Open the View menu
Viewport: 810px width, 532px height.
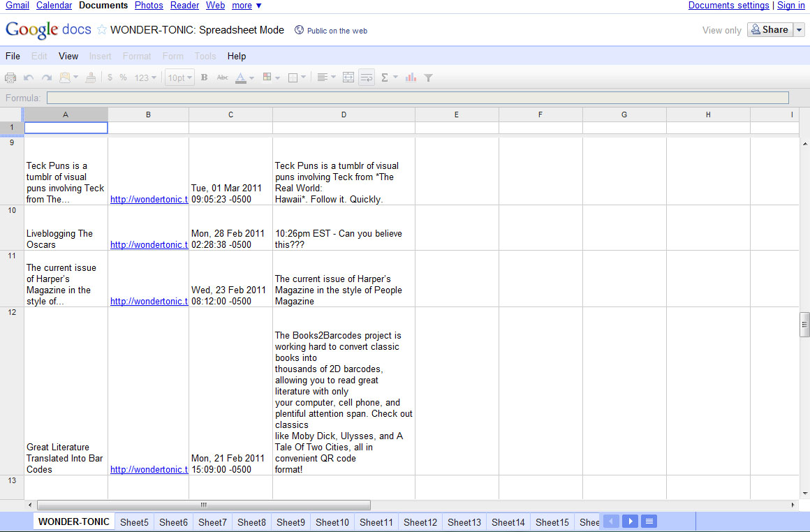[68, 56]
